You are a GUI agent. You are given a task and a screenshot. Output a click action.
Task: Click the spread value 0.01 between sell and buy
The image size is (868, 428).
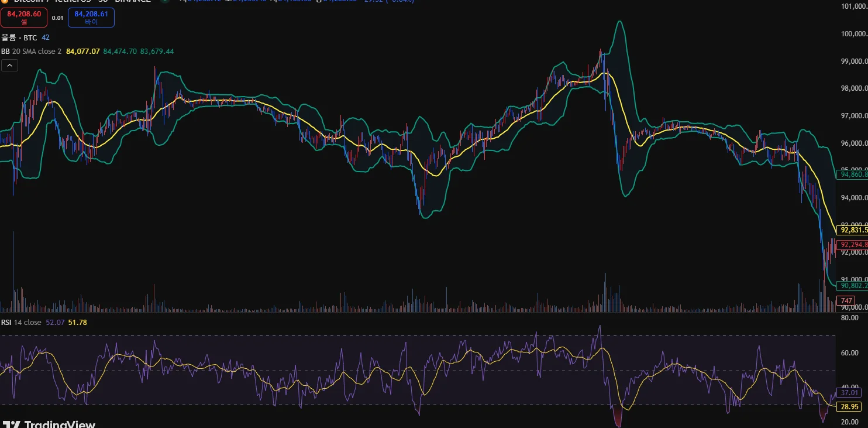57,18
